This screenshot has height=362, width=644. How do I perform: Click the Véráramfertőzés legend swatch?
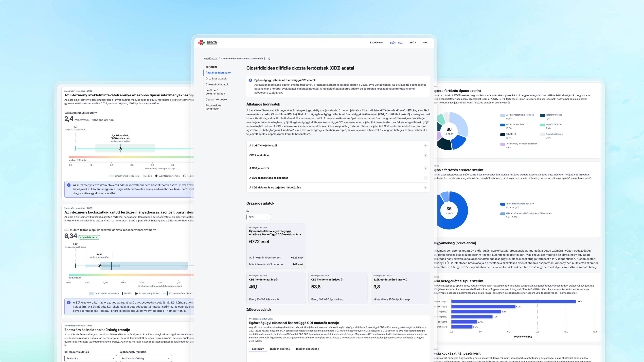tap(542, 115)
